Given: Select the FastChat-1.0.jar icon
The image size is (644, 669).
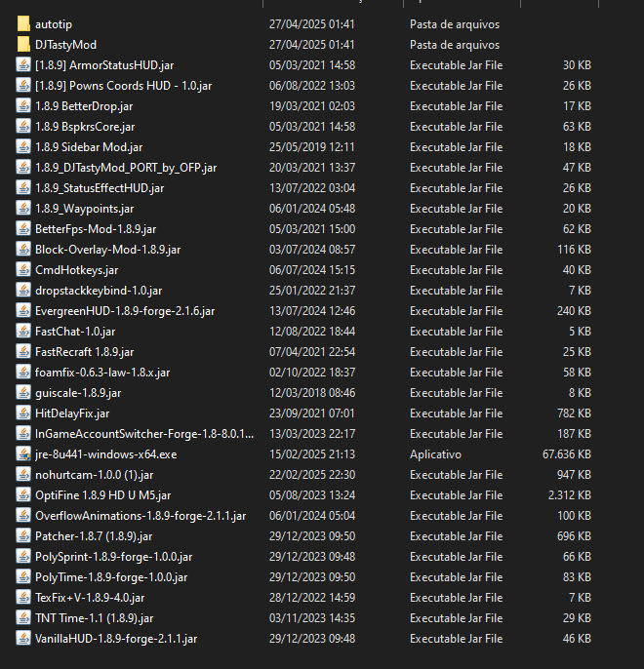Looking at the screenshot, I should (23, 332).
